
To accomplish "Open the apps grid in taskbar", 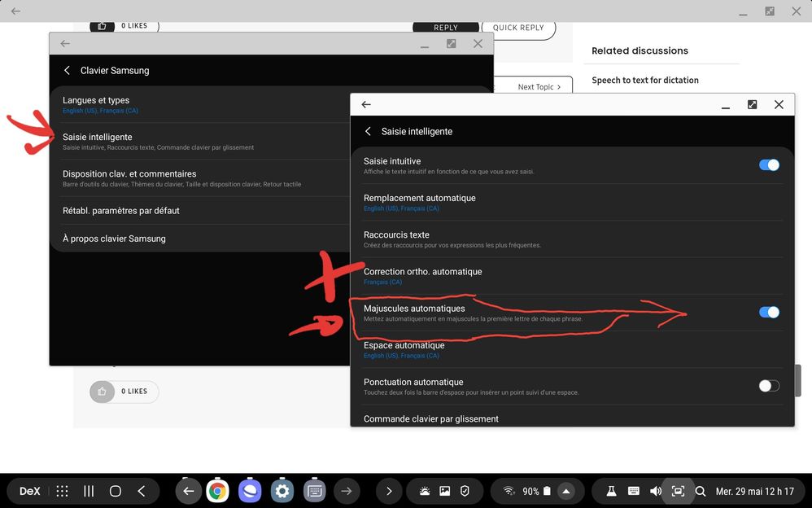I will pos(62,491).
